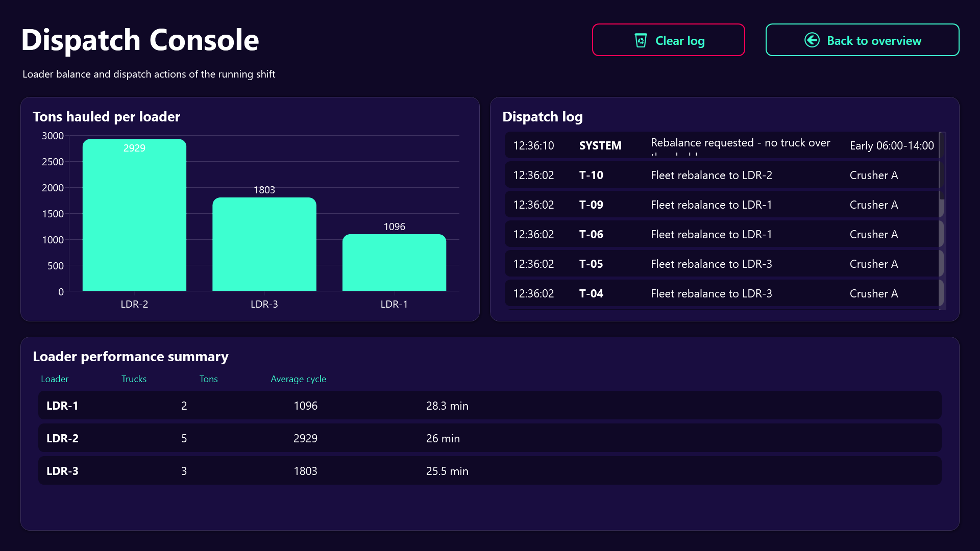This screenshot has width=980, height=551.
Task: Click the 25.5 min average cycle value
Action: pos(447,471)
